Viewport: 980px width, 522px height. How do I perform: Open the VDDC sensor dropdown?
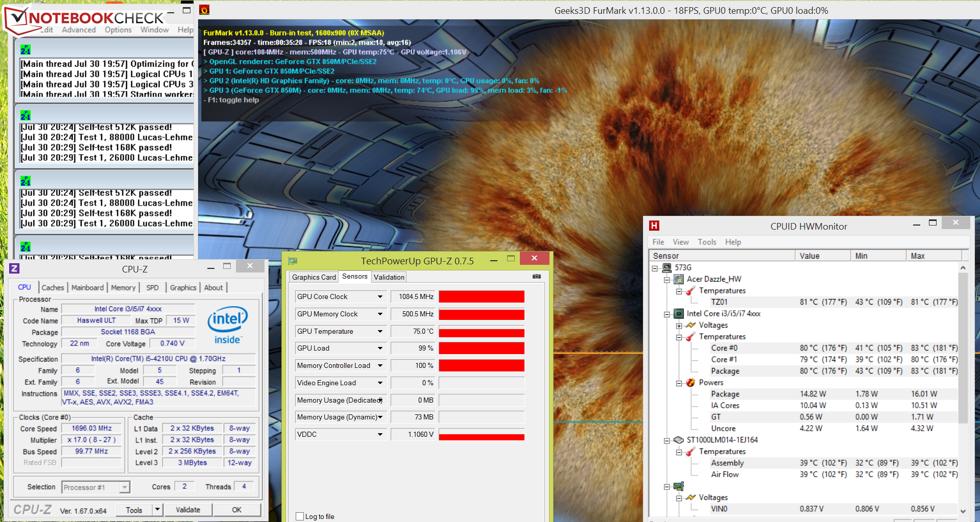click(x=380, y=435)
